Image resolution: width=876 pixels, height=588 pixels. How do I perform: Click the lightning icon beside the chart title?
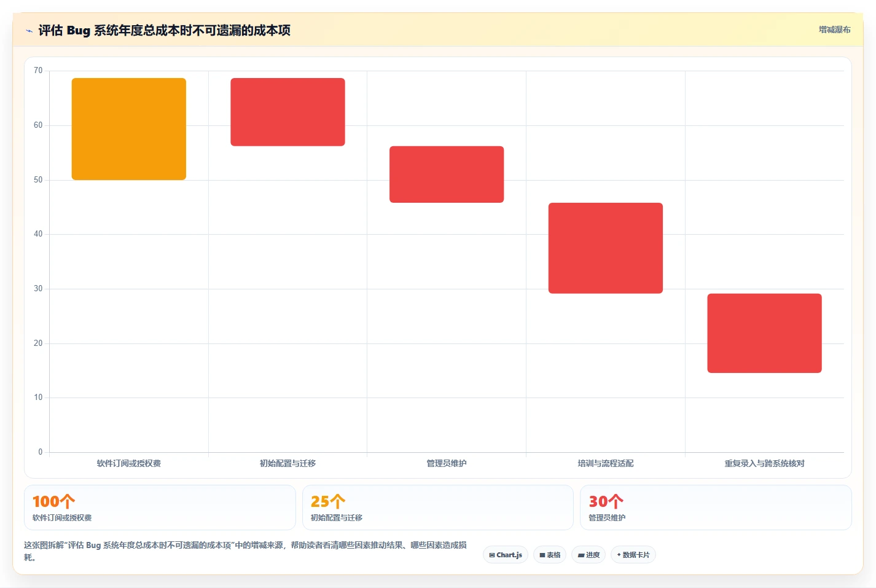pos(29,31)
